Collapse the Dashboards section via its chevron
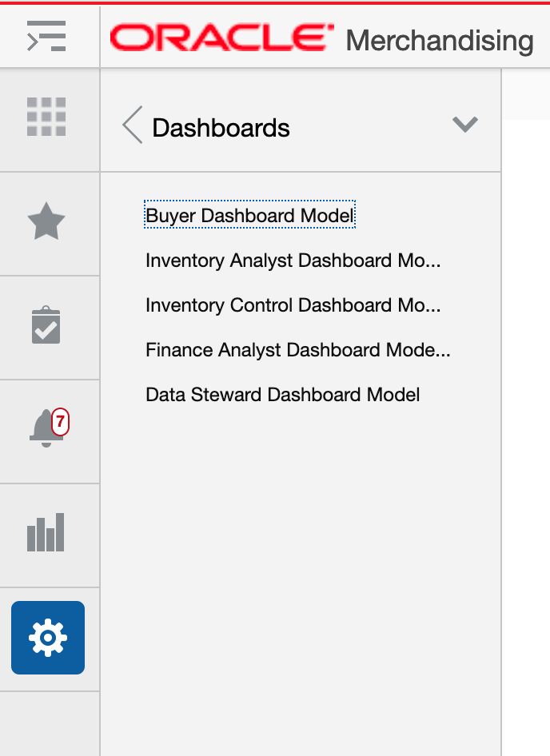Viewport: 550px width, 756px height. coord(464,125)
